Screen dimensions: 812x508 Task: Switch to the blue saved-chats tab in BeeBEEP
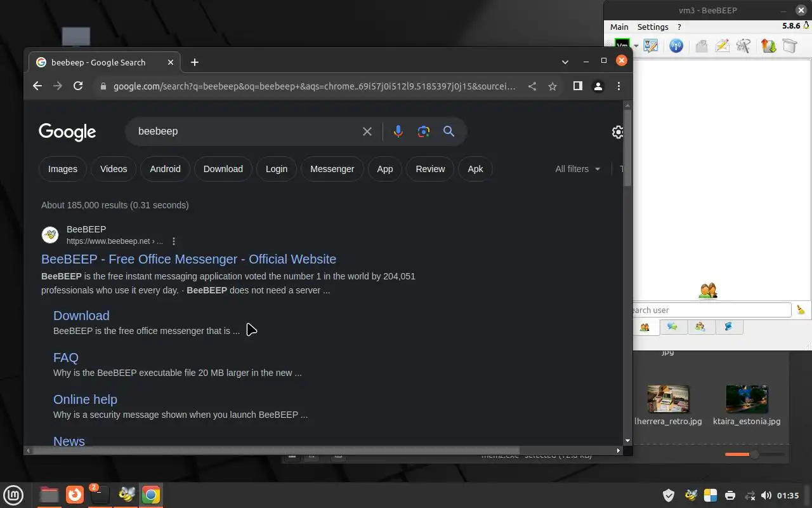point(728,327)
